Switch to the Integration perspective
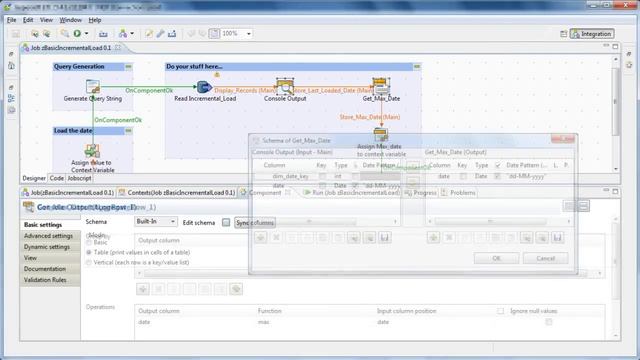The image size is (640, 360). [x=592, y=34]
